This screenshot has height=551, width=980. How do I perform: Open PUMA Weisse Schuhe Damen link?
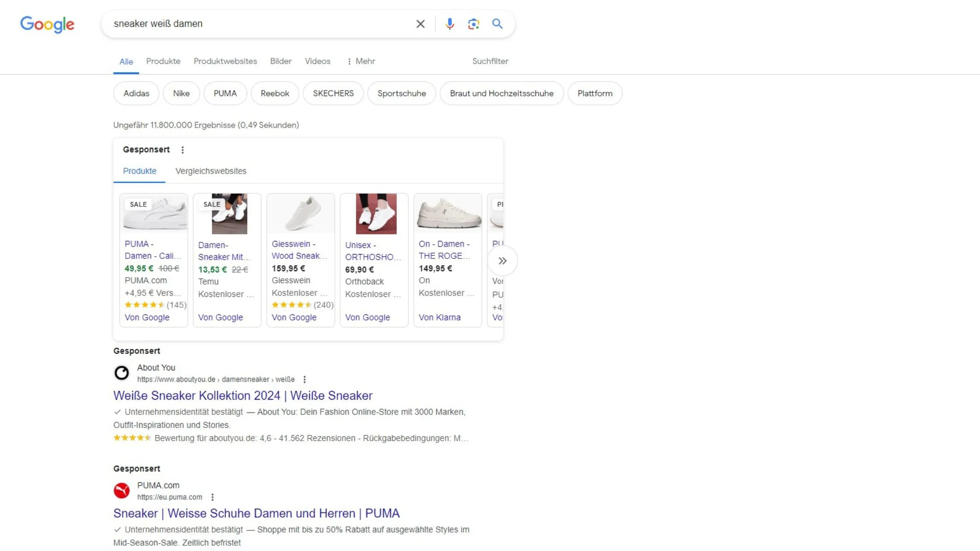pyautogui.click(x=256, y=513)
